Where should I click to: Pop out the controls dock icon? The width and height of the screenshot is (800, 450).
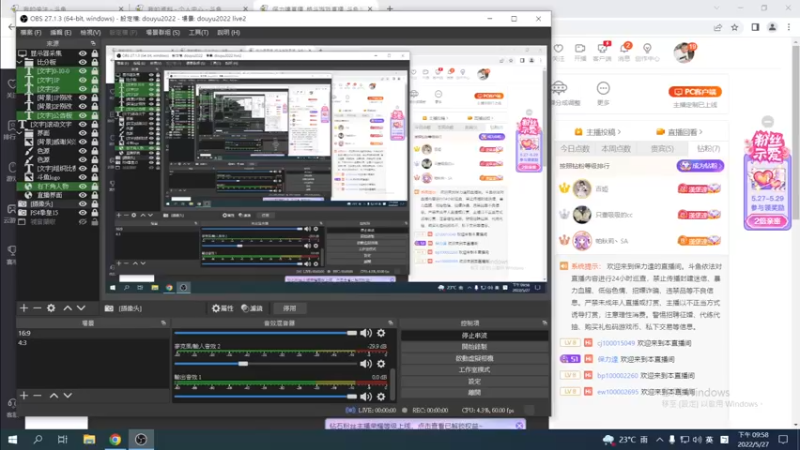tap(544, 323)
